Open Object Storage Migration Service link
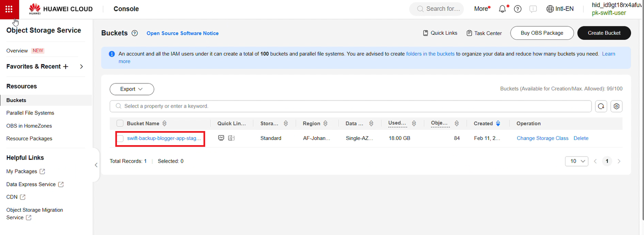The image size is (644, 235). point(35,214)
